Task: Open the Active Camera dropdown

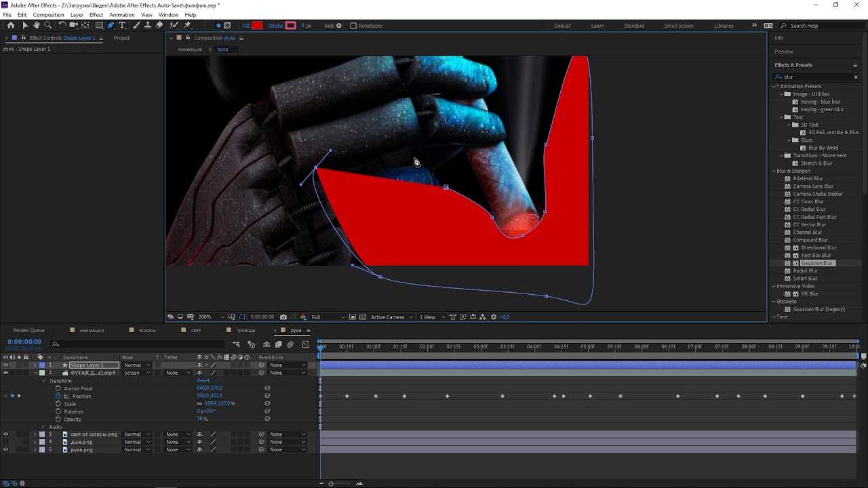Action: pos(391,317)
